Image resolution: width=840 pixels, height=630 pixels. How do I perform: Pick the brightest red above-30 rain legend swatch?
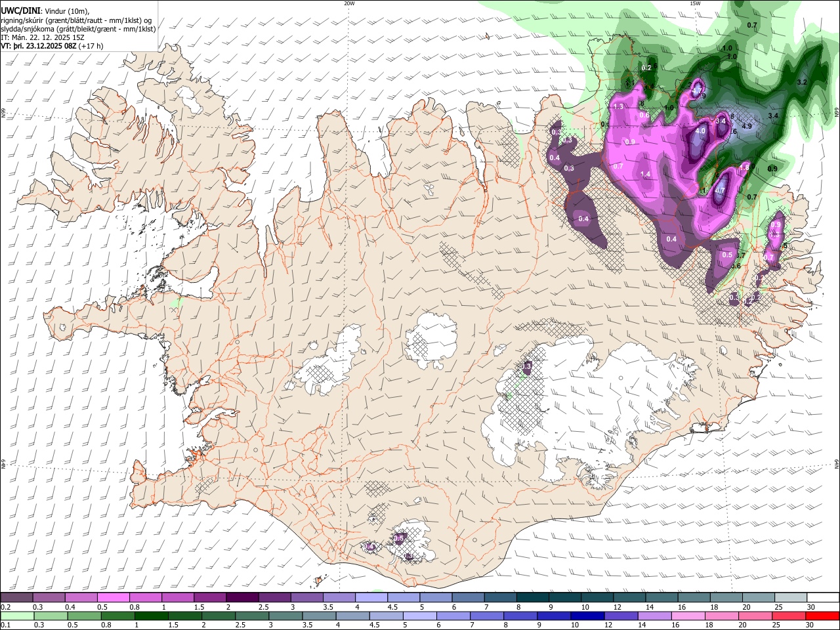(824, 616)
